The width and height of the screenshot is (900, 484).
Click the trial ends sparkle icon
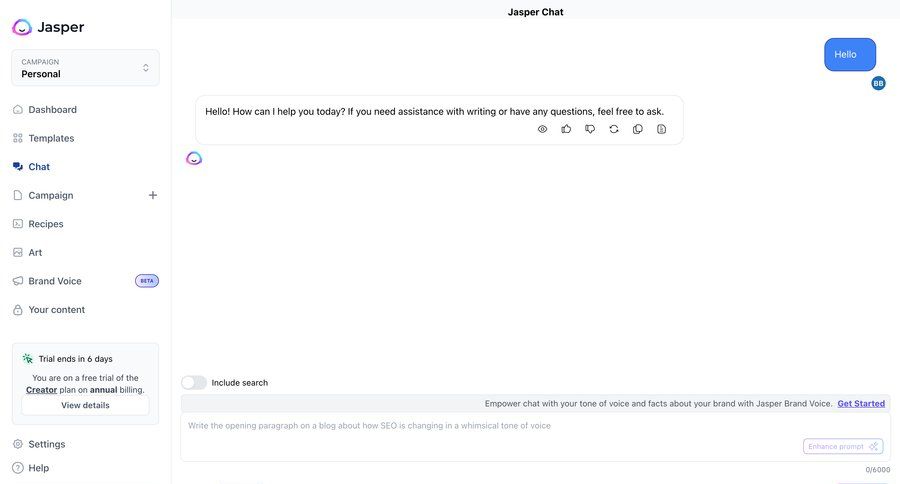tap(28, 359)
